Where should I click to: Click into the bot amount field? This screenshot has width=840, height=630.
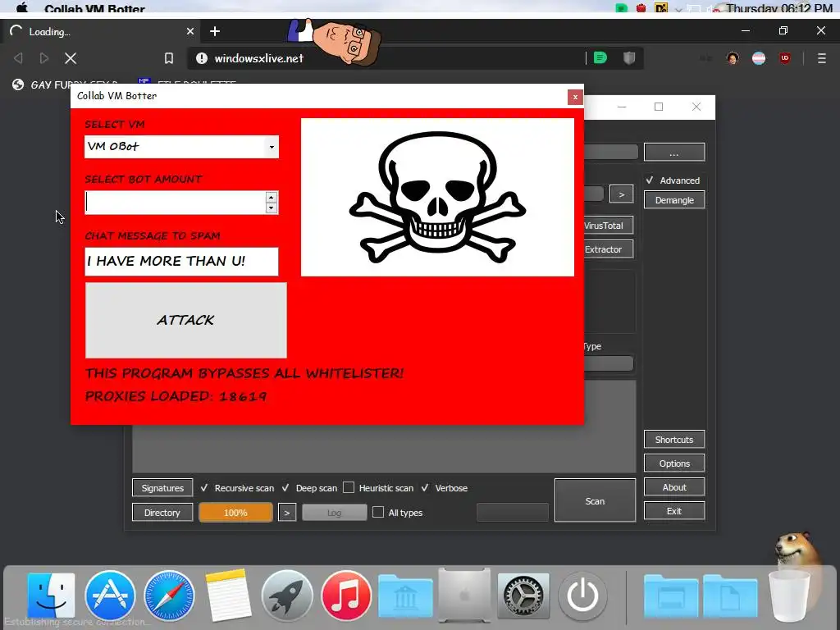(176, 203)
